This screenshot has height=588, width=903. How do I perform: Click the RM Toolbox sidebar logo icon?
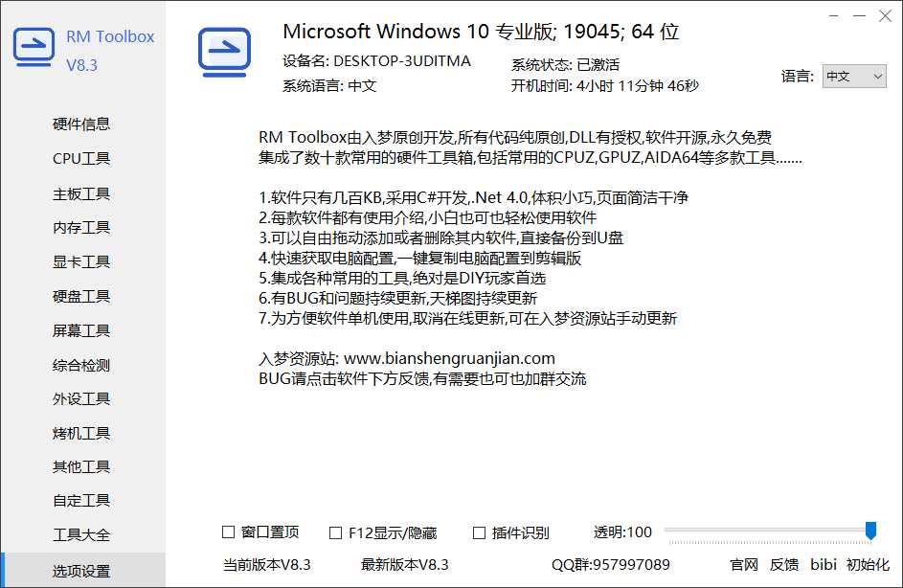tap(34, 47)
